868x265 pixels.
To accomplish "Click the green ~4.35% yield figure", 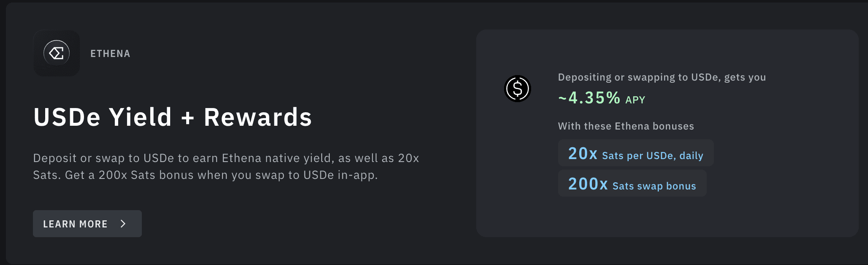I will (589, 98).
